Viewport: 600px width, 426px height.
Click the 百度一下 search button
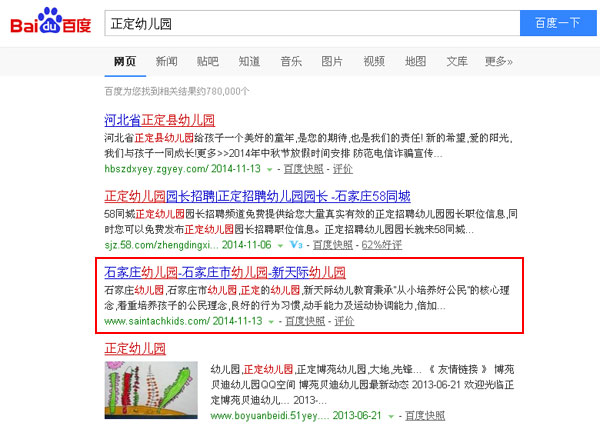point(558,23)
